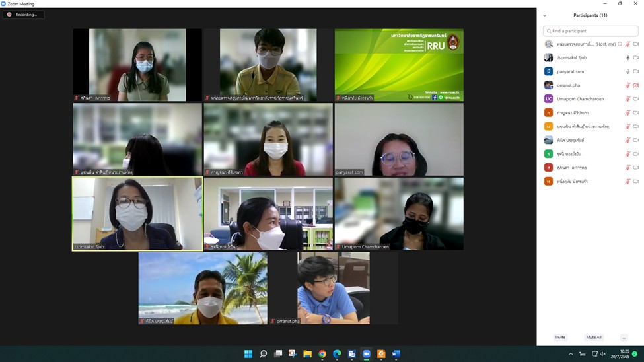
Task: Click the search magnifier icon in Find a participant
Action: 549,31
